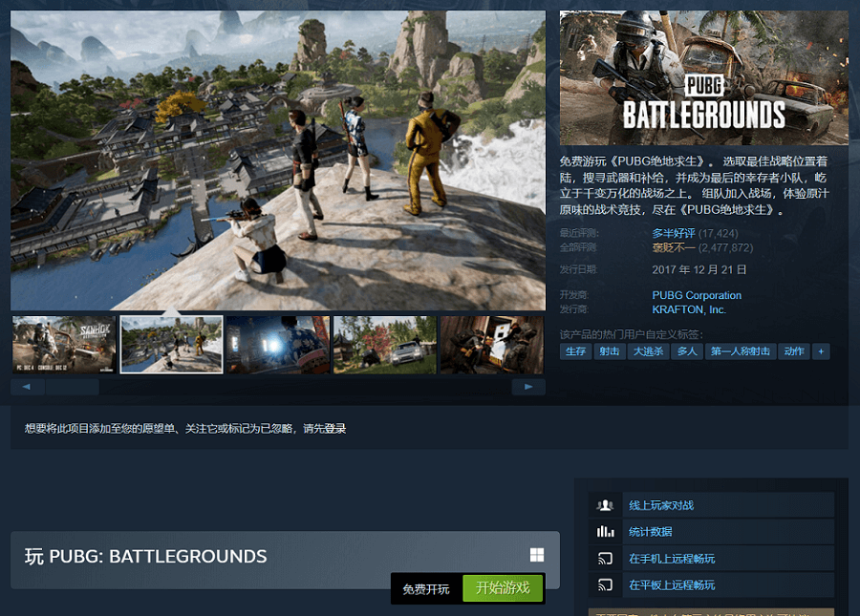
Task: Open the PUBG Corporation developer link
Action: 697,295
